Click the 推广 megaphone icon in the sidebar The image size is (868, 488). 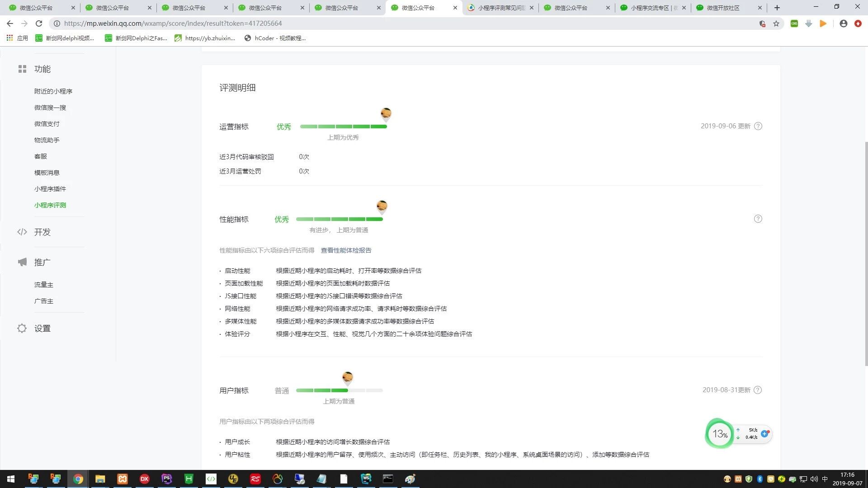pyautogui.click(x=22, y=263)
